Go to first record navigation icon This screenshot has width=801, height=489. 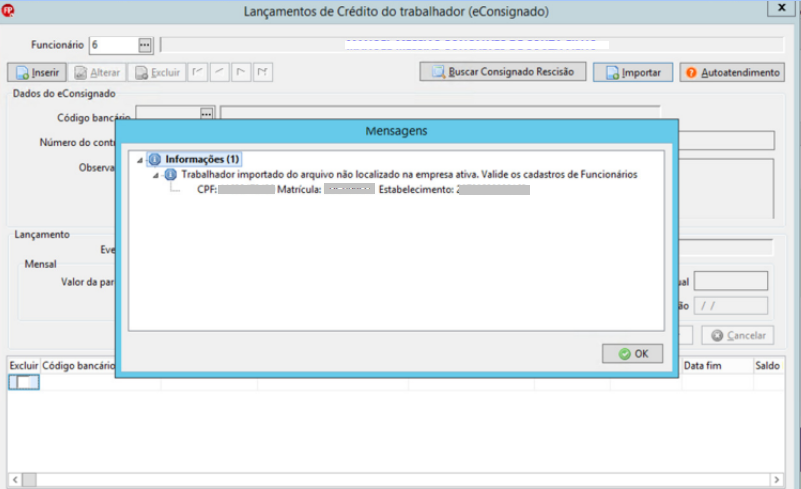pyautogui.click(x=198, y=72)
